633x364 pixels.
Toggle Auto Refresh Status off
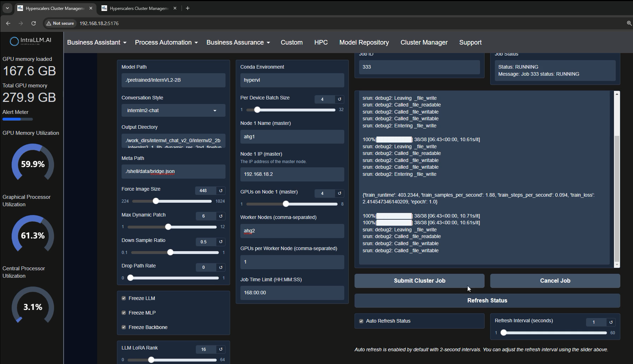coord(361,321)
